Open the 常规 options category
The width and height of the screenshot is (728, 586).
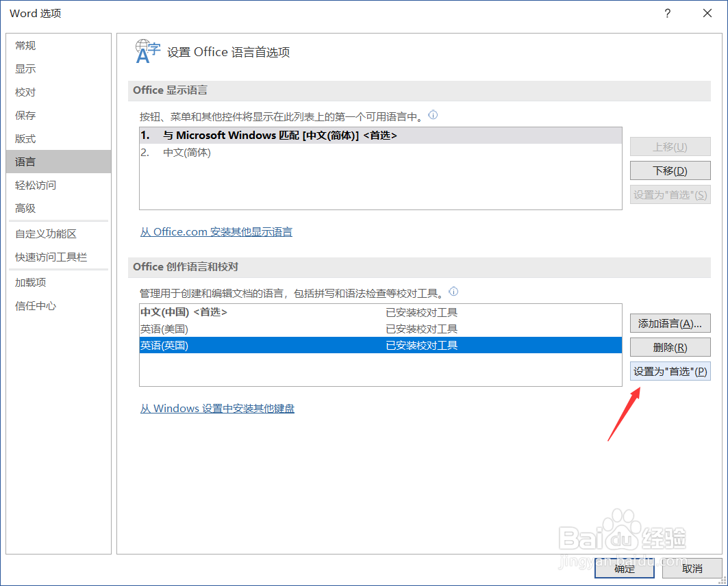point(58,45)
